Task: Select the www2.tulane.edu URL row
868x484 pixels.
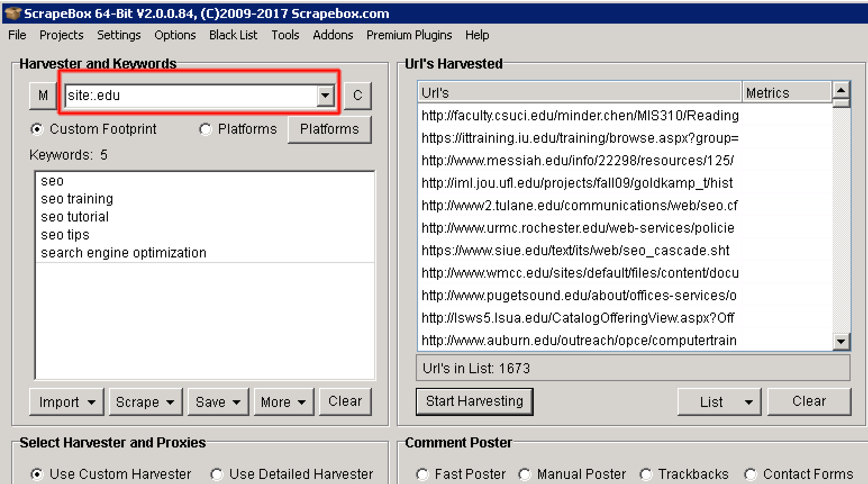Action: (x=625, y=205)
